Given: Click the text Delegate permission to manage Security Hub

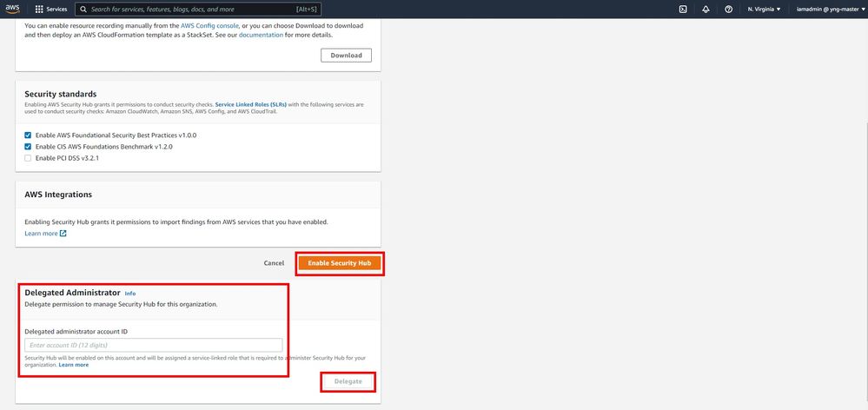Looking at the screenshot, I should click(122, 304).
